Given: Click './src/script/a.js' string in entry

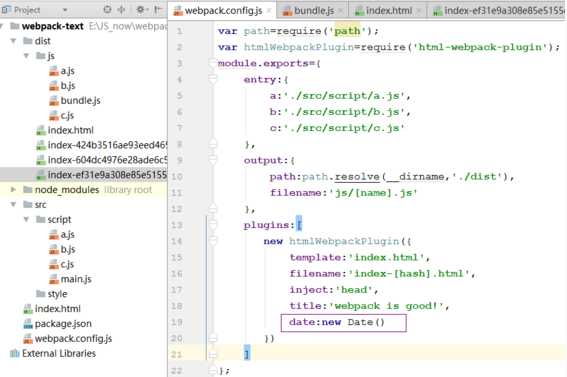Looking at the screenshot, I should click(344, 96).
